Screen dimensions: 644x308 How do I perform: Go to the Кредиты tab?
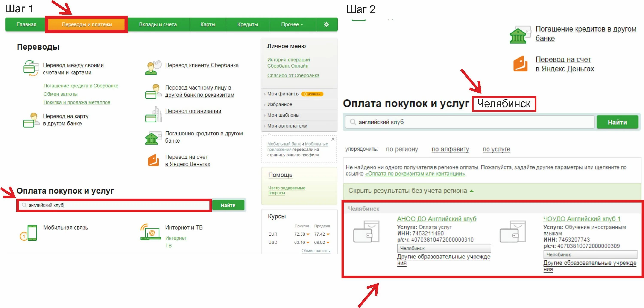[248, 24]
